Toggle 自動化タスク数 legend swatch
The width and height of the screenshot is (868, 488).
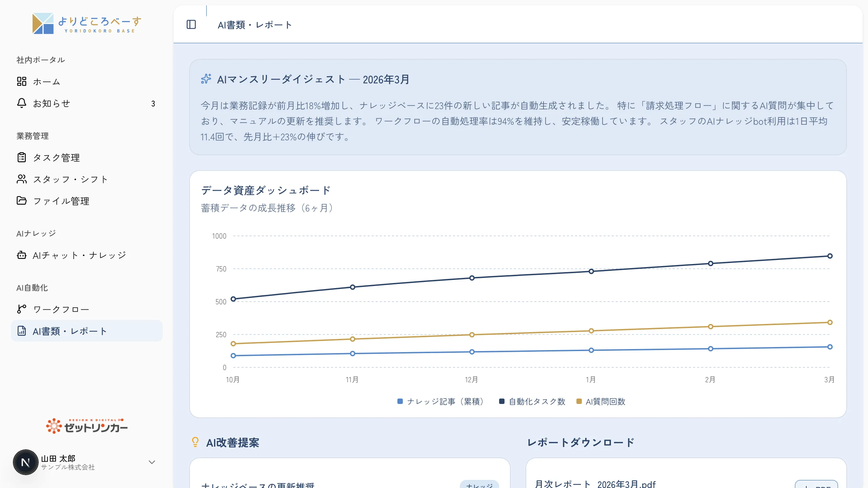pos(502,401)
